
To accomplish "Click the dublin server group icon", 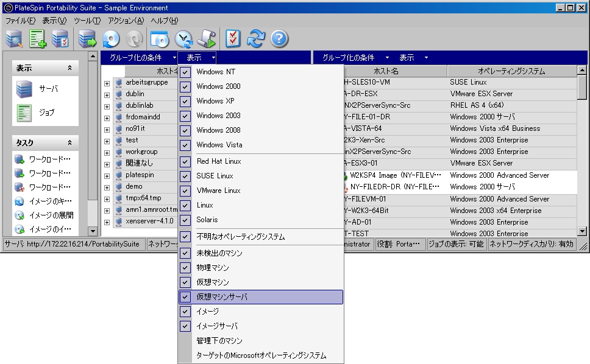I will [x=119, y=94].
